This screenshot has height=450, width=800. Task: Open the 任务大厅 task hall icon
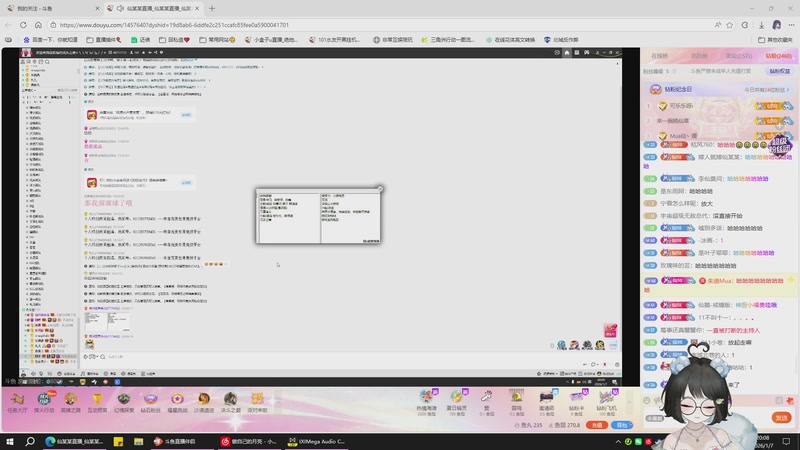click(x=17, y=402)
